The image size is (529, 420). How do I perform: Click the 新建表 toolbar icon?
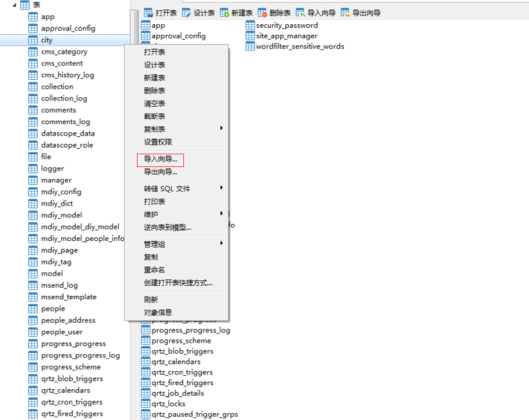tap(224, 13)
